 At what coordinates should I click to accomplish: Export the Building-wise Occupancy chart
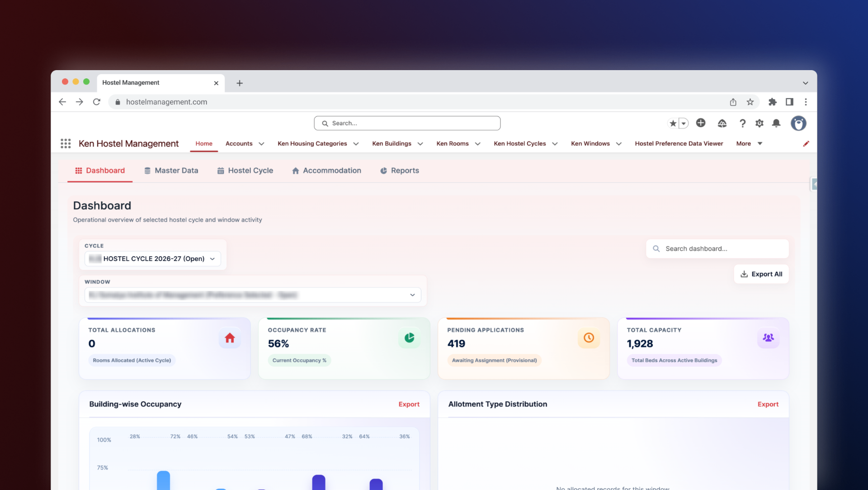point(409,404)
